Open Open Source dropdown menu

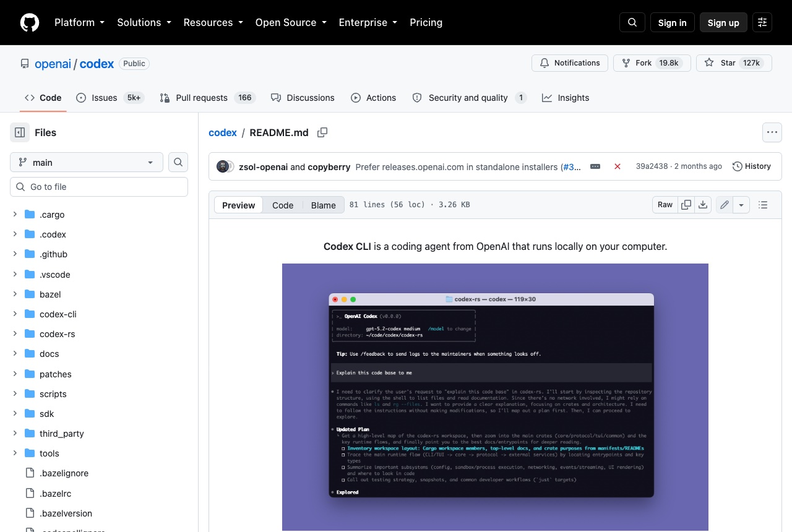point(290,22)
